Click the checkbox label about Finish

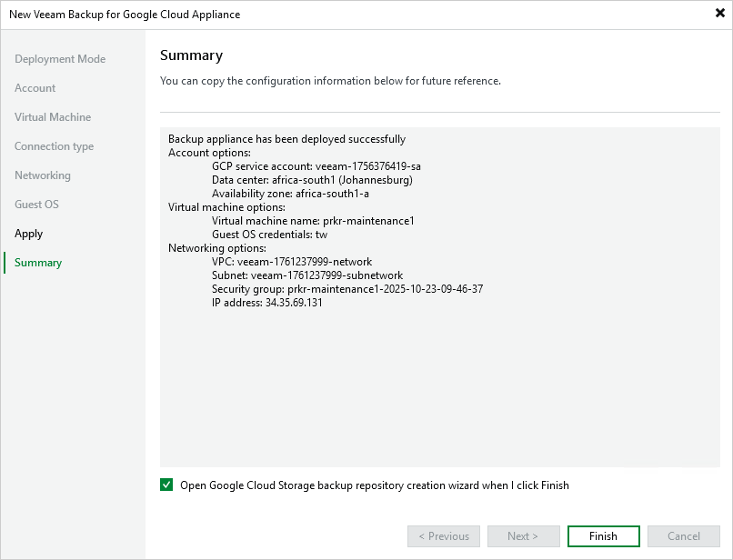click(375, 485)
